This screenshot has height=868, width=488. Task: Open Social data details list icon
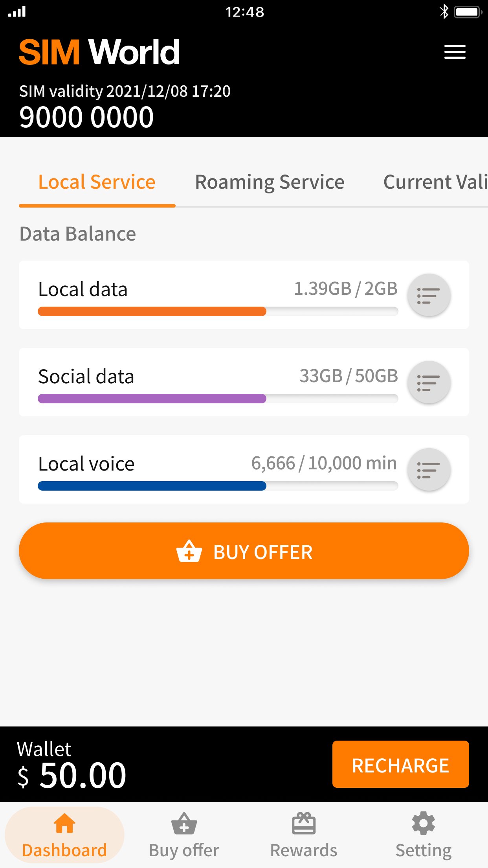click(x=429, y=383)
